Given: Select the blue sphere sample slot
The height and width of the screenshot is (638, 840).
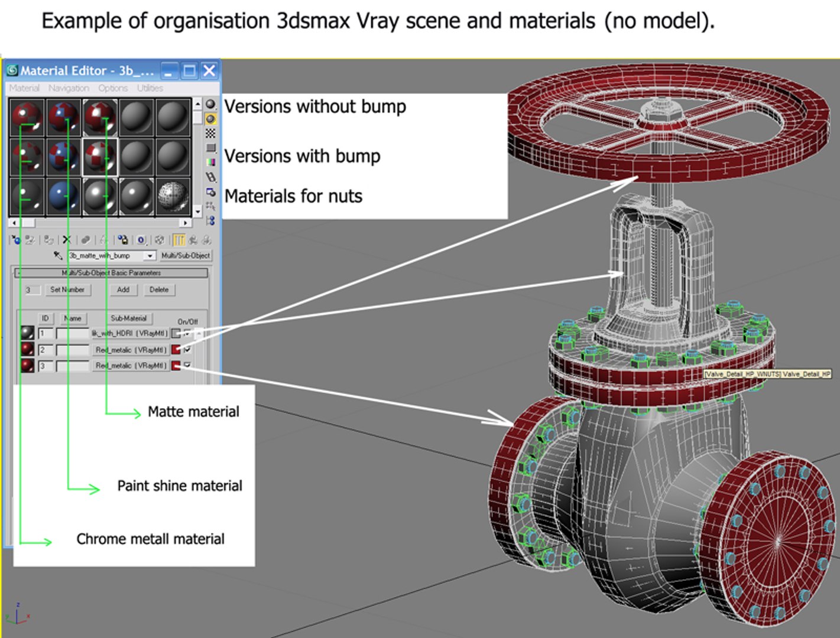Looking at the screenshot, I should (63, 196).
